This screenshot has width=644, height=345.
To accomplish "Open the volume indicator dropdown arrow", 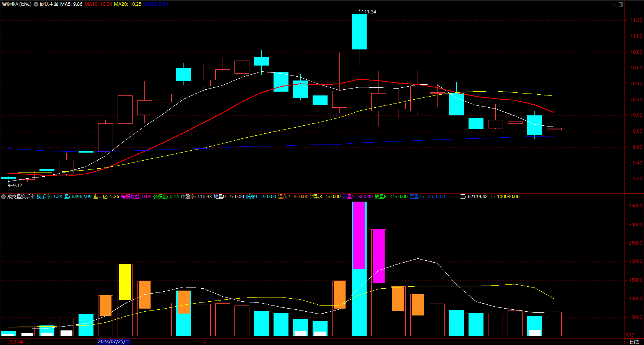I will click(3, 197).
